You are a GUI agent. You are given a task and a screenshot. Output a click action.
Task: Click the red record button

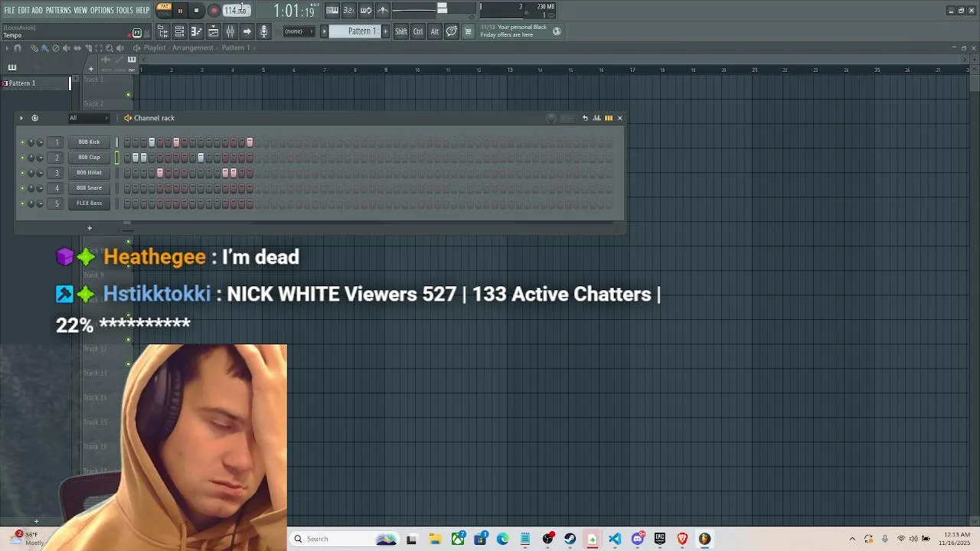pyautogui.click(x=214, y=11)
